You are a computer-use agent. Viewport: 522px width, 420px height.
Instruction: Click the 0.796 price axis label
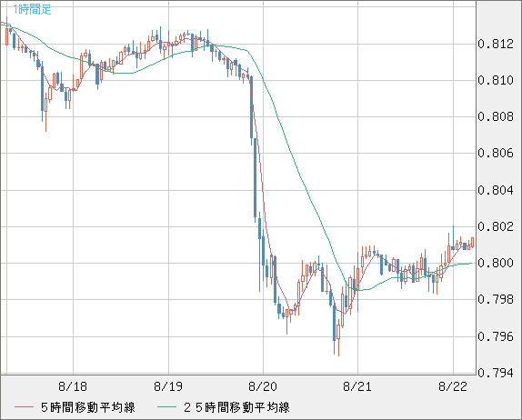[496, 336]
